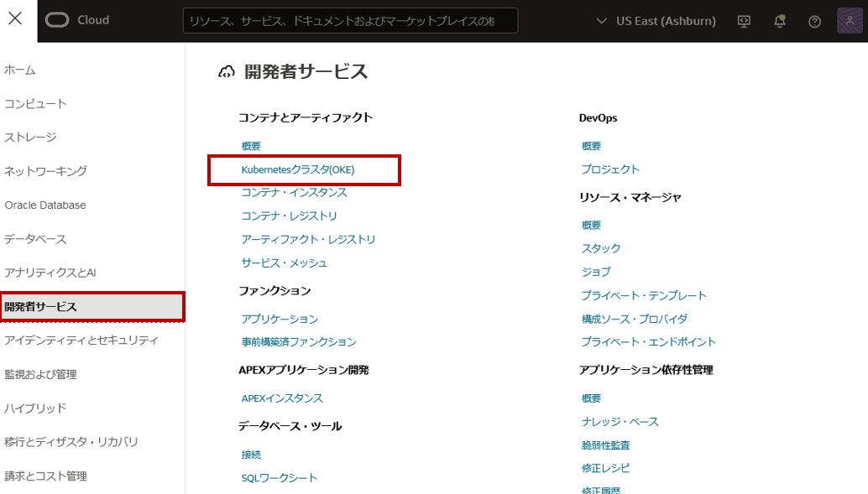Open 接続 under データベース・ツール
The width and height of the screenshot is (868, 494).
(x=251, y=455)
